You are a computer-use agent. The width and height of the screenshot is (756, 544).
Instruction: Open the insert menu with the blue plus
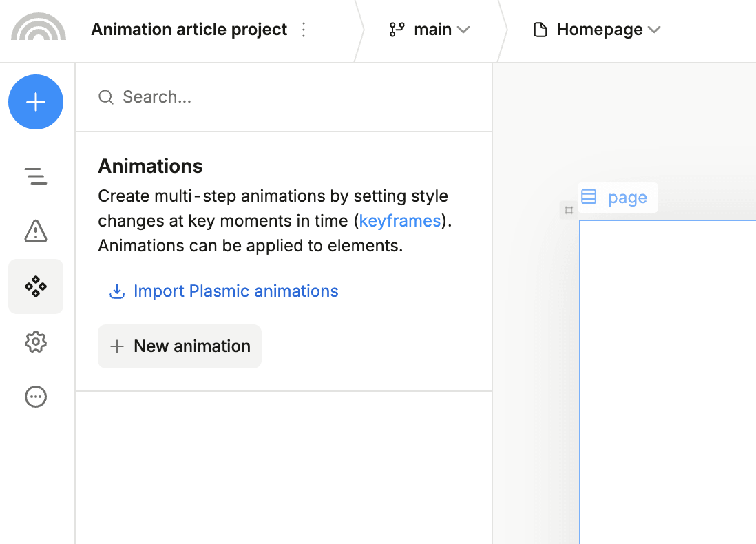[x=35, y=102]
